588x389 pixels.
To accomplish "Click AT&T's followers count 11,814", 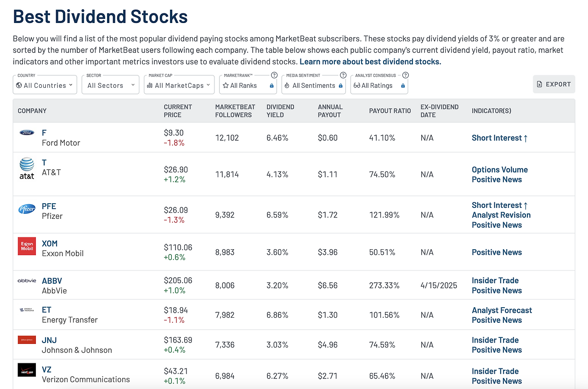I will 227,174.
